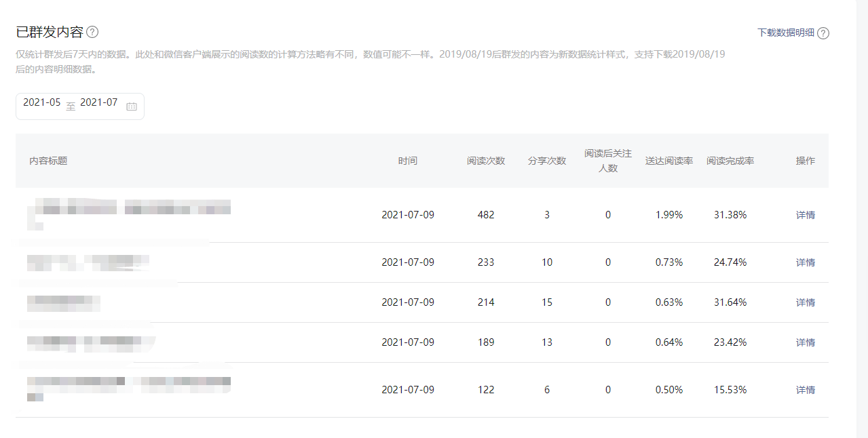Open 详情 for row with 233 reads

(806, 262)
